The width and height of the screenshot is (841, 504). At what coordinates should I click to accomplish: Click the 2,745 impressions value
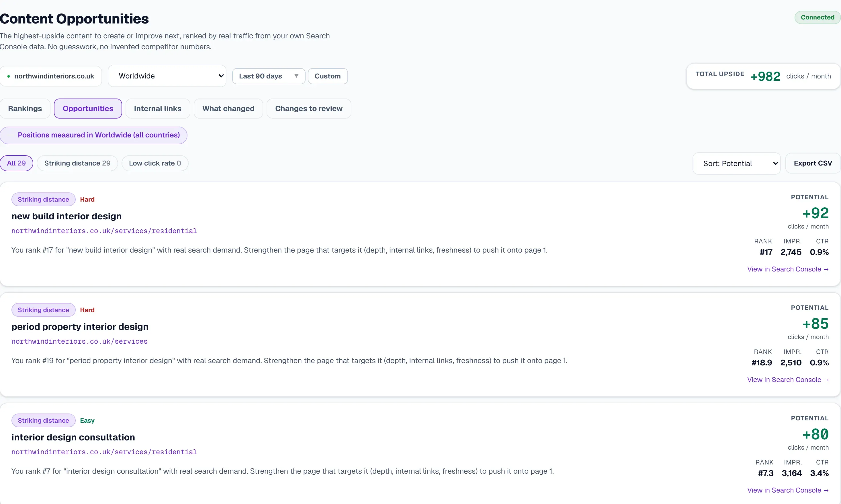click(x=791, y=252)
